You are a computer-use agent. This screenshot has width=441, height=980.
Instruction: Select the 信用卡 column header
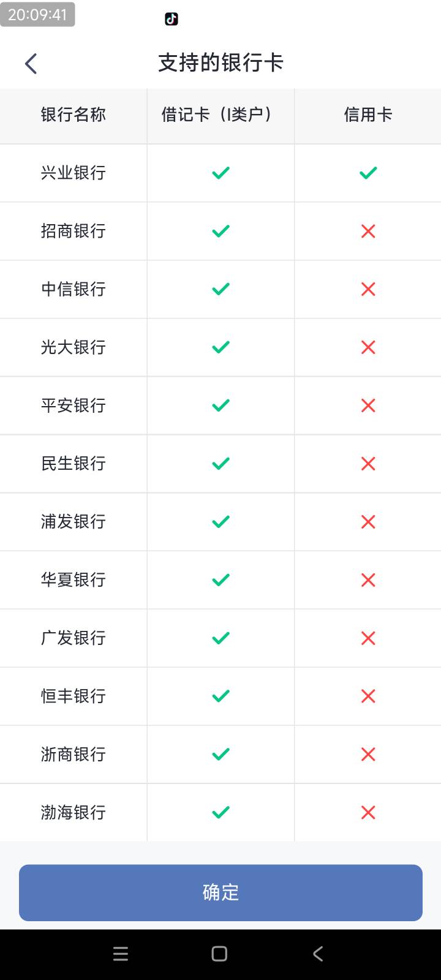pos(368,115)
